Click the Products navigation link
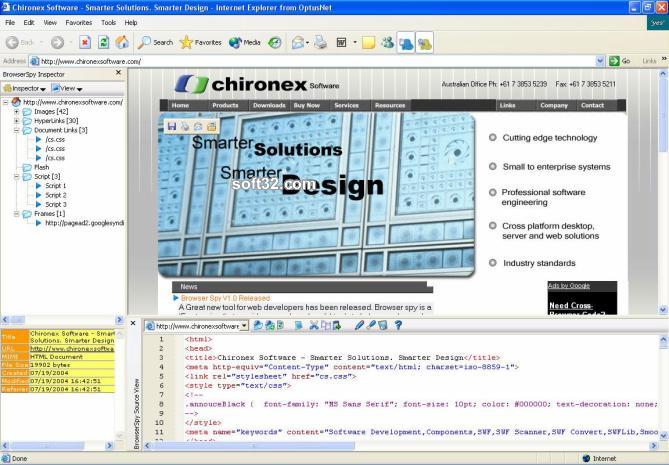 tap(225, 105)
